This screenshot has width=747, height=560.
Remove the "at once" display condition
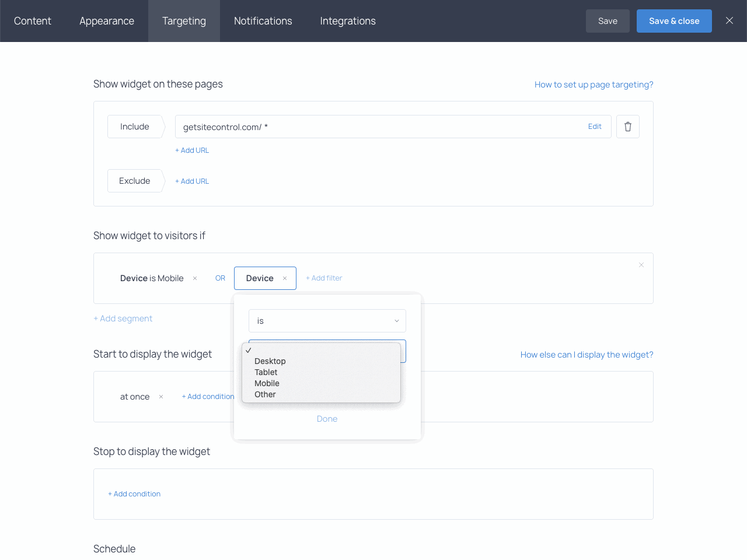[x=160, y=397]
